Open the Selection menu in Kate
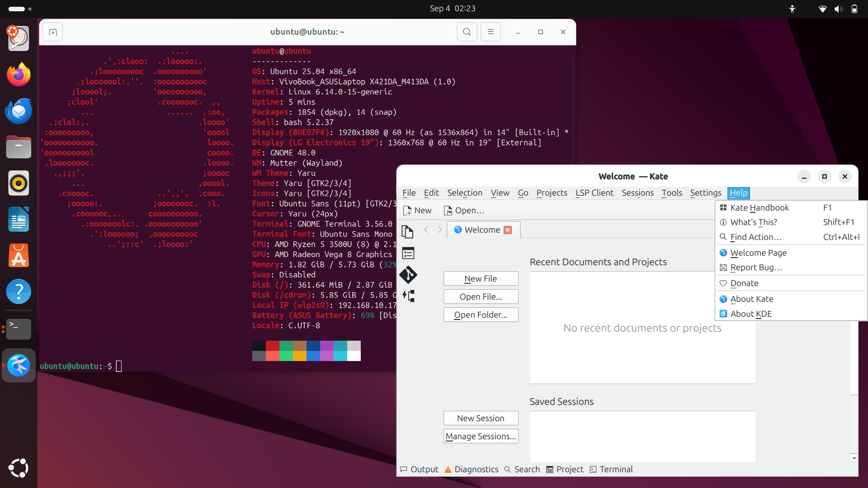The height and width of the screenshot is (488, 868). [465, 193]
